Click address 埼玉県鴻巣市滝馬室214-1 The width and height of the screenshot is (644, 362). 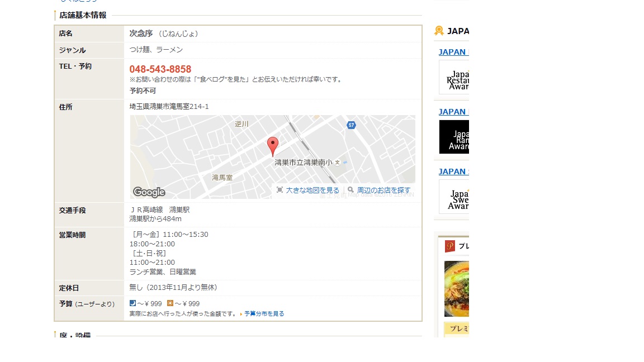coord(169,106)
